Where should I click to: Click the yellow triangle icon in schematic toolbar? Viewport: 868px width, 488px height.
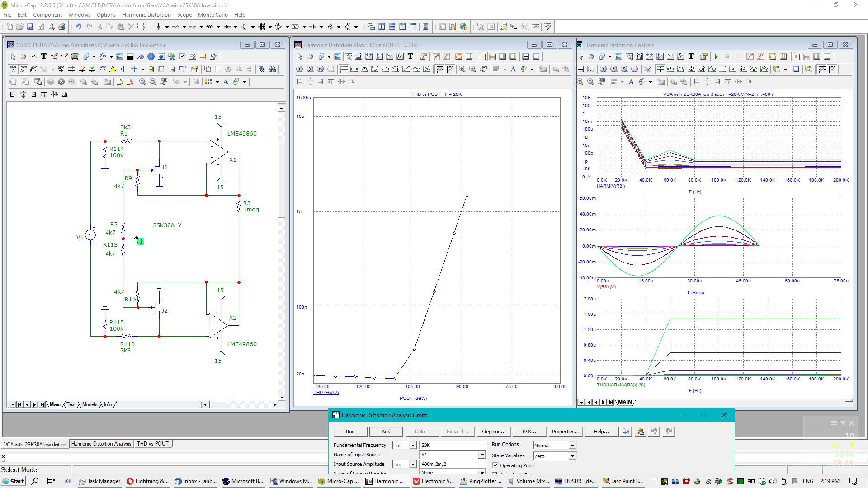point(113,69)
